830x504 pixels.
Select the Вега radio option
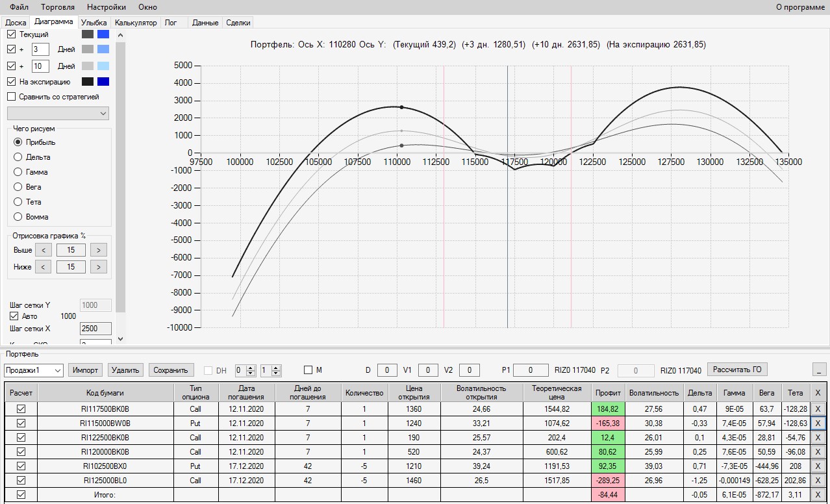[x=18, y=187]
